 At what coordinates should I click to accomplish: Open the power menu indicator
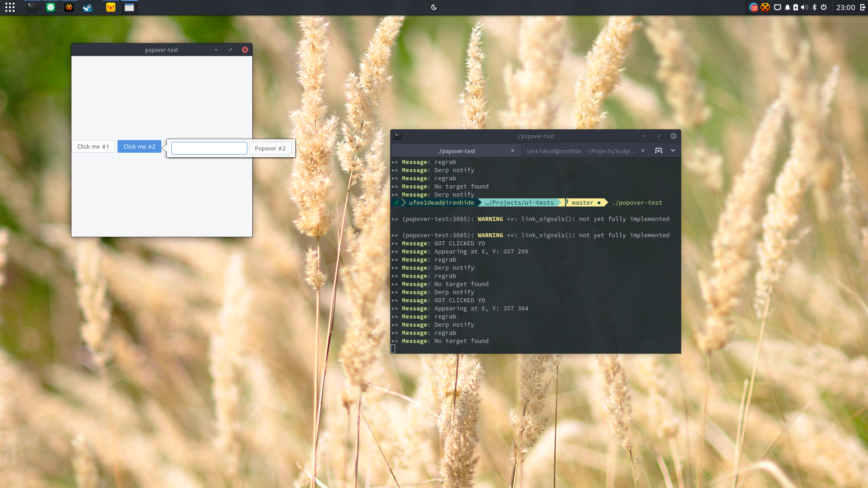(824, 7)
